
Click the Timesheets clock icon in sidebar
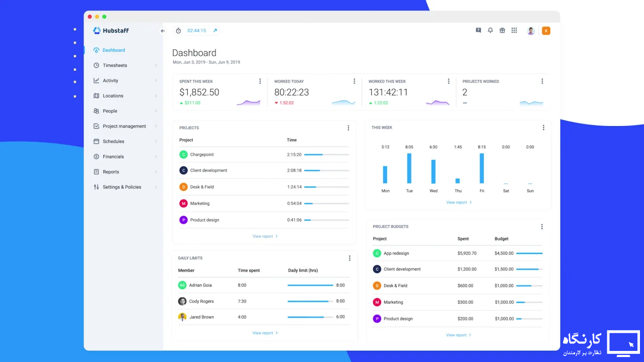click(97, 65)
